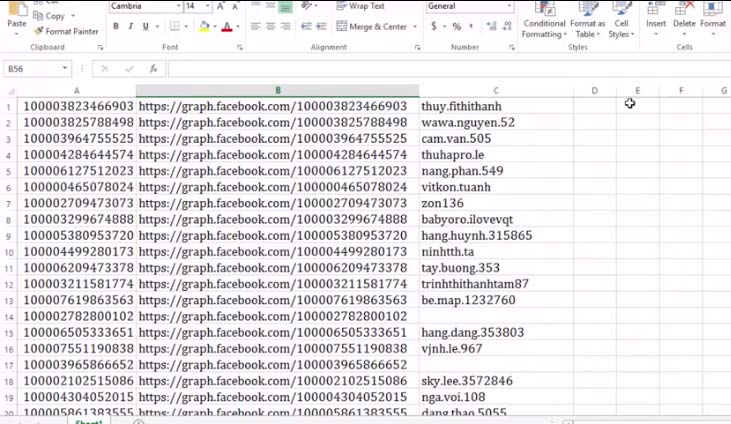Toggle Italic formatting
The height and width of the screenshot is (424, 731).
pyautogui.click(x=131, y=27)
